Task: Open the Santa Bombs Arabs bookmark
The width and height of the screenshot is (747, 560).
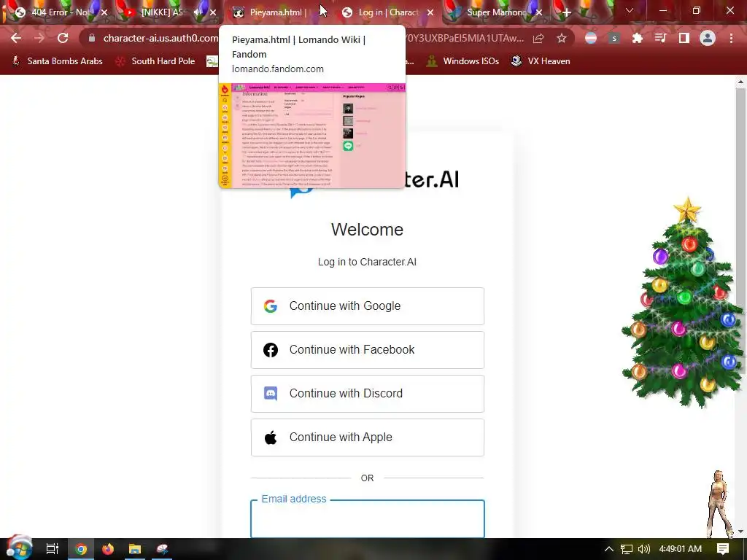Action: (x=57, y=61)
